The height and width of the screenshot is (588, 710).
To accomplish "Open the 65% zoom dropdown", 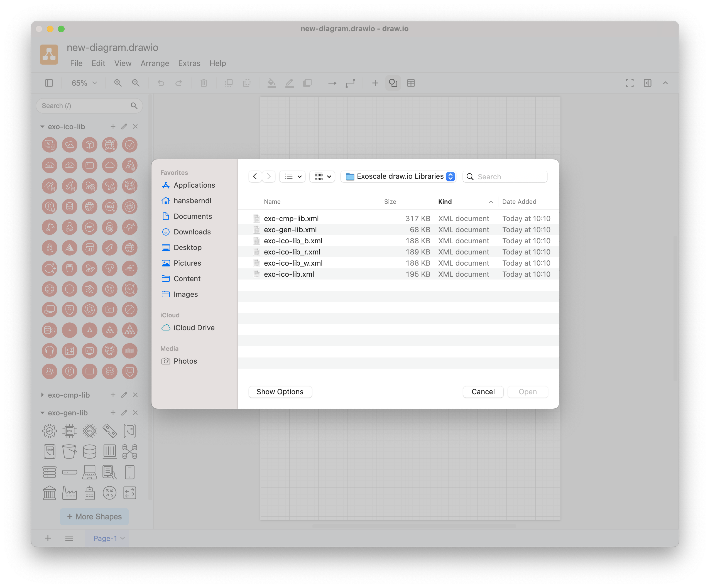I will [x=84, y=83].
